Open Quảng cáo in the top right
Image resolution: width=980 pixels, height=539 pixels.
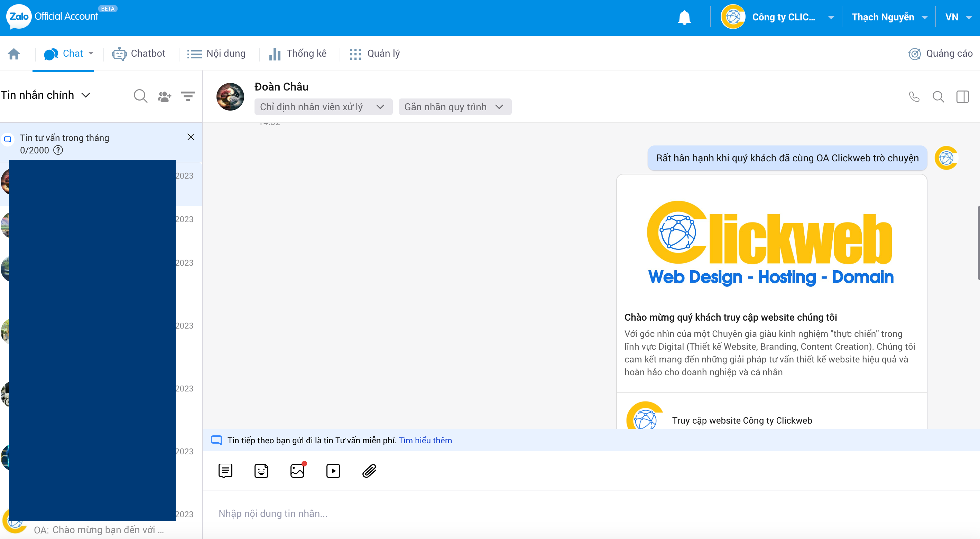pyautogui.click(x=941, y=54)
